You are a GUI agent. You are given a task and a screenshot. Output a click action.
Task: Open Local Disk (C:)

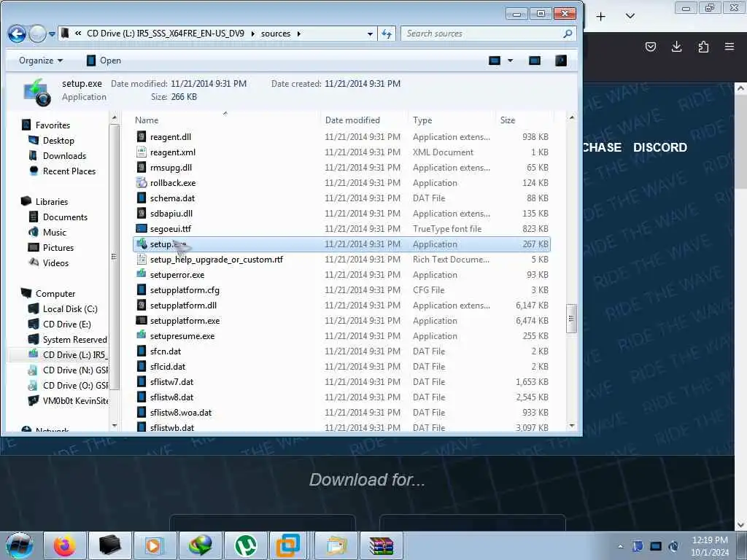pyautogui.click(x=71, y=309)
